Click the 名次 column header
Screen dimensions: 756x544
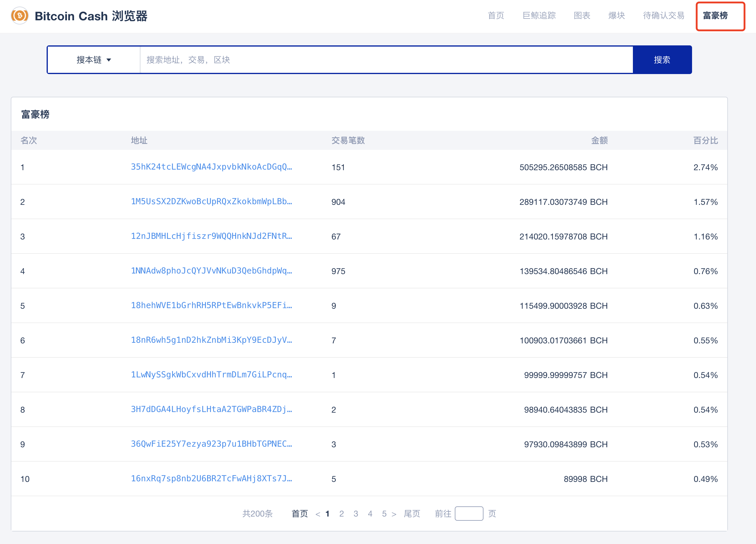coord(29,140)
